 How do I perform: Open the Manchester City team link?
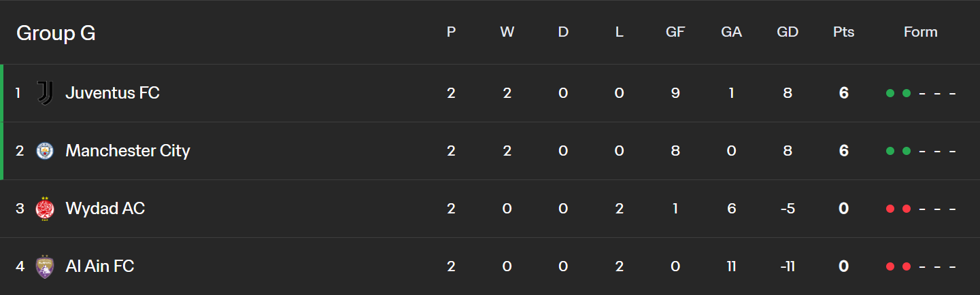point(128,151)
